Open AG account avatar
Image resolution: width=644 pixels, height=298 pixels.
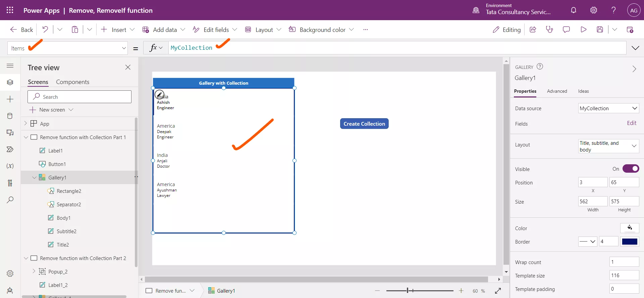coord(634,10)
